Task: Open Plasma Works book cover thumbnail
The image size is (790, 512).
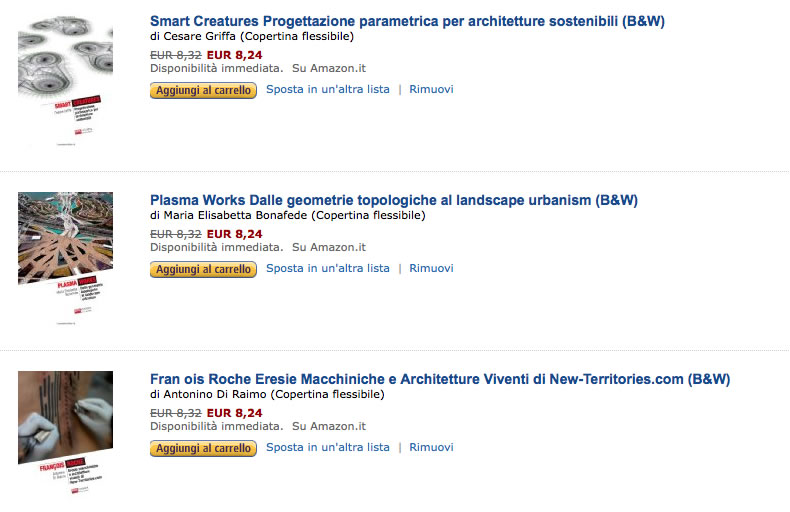Action: 65,258
